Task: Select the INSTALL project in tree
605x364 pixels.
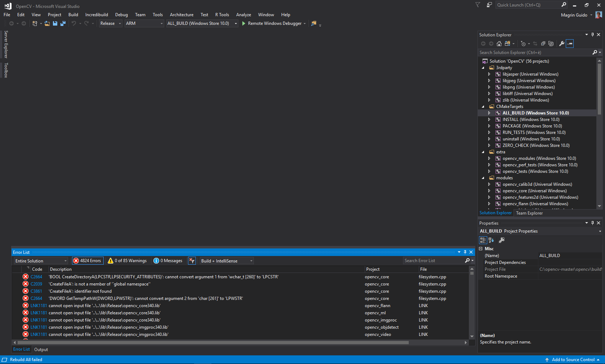Action: click(x=531, y=120)
